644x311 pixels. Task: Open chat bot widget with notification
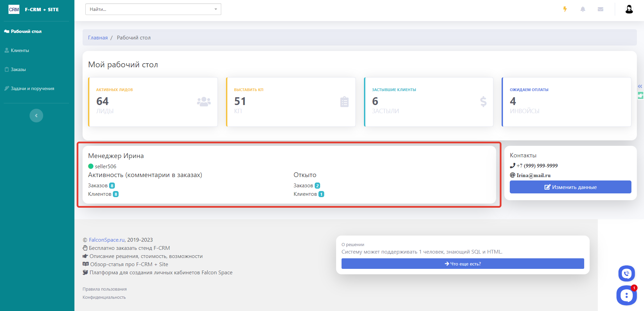tap(626, 295)
